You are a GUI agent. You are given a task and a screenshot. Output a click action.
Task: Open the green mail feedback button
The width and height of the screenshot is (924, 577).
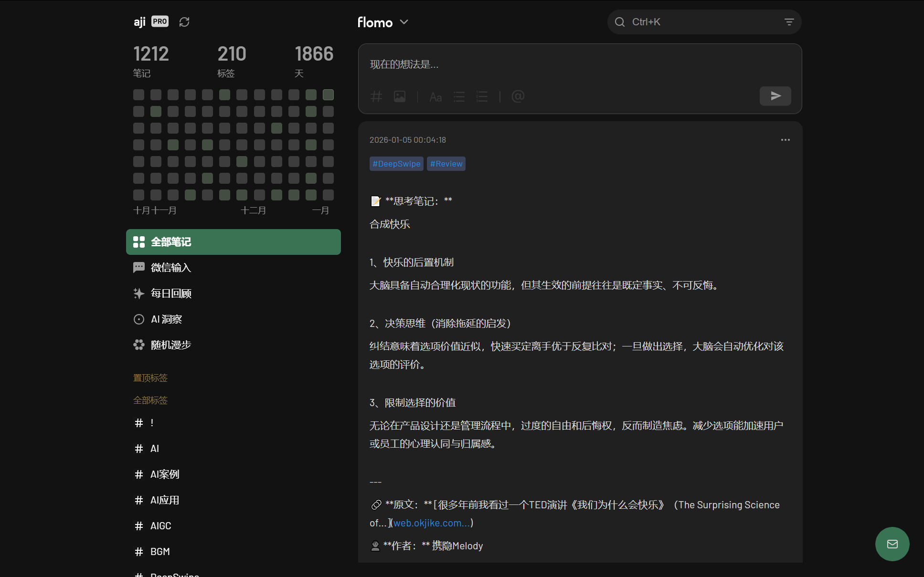[892, 544]
